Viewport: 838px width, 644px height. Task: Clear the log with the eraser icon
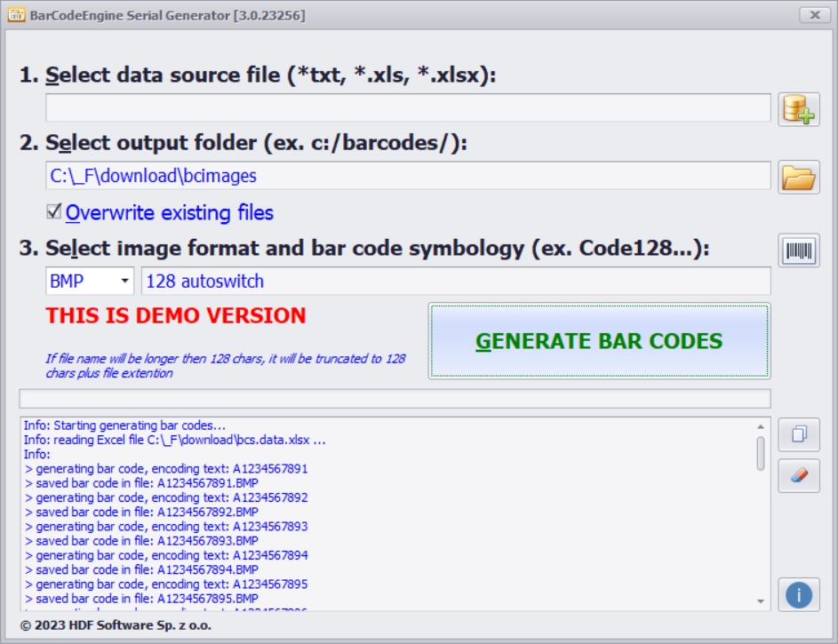click(798, 475)
